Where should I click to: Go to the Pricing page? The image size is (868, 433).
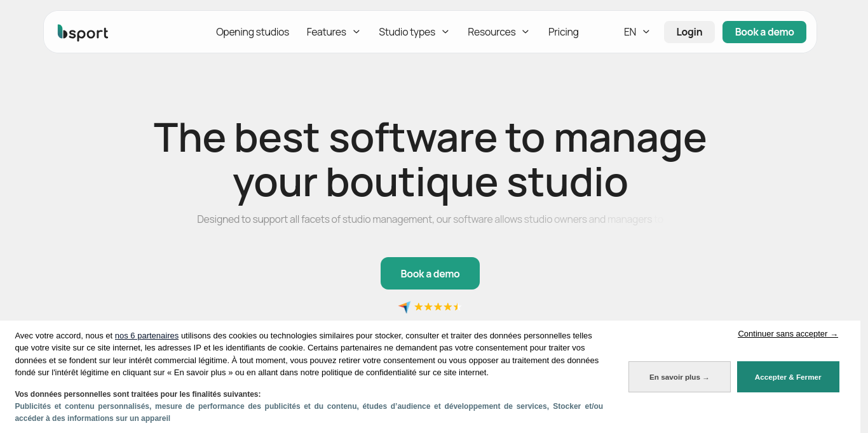tap(563, 32)
